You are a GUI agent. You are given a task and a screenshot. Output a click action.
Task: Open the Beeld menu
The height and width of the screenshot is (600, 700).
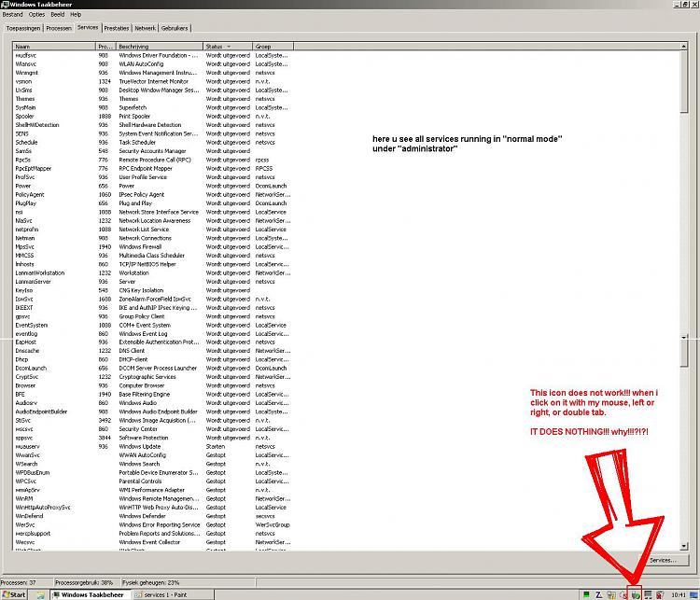(58, 14)
